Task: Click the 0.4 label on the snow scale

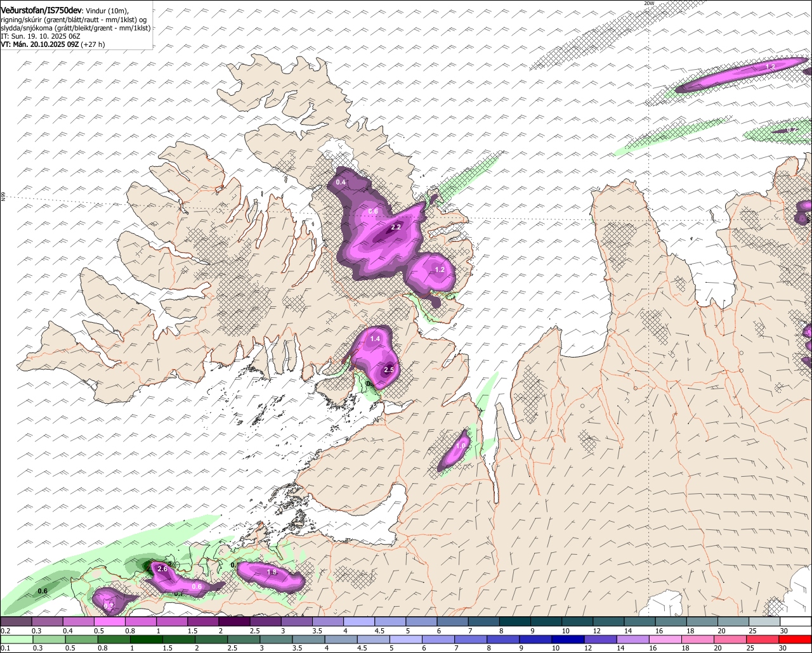Action: tap(67, 631)
